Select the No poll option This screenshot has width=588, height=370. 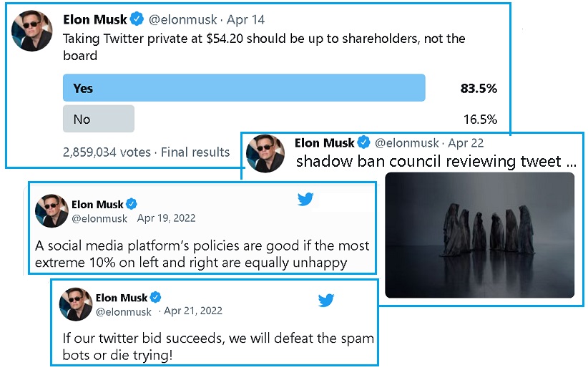(99, 119)
